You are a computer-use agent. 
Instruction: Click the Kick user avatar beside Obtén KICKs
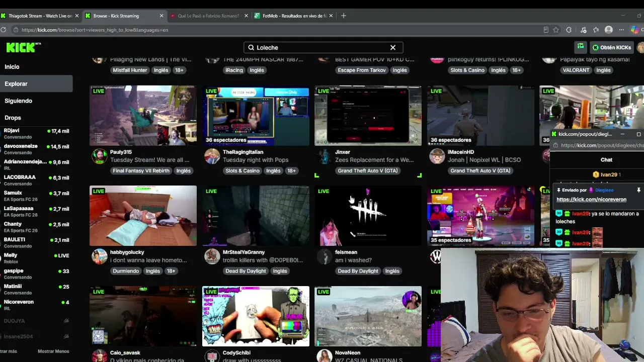tap(640, 47)
